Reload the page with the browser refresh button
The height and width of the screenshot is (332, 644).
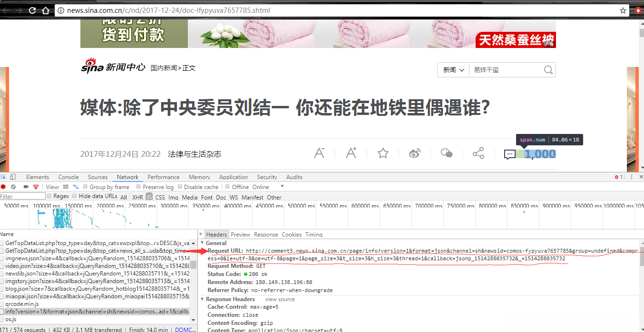(x=32, y=10)
